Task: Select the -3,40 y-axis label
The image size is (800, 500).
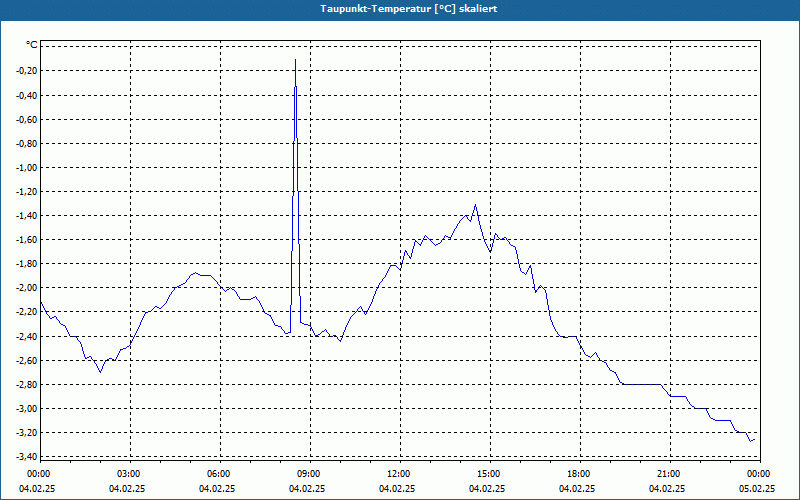Action: [x=27, y=457]
